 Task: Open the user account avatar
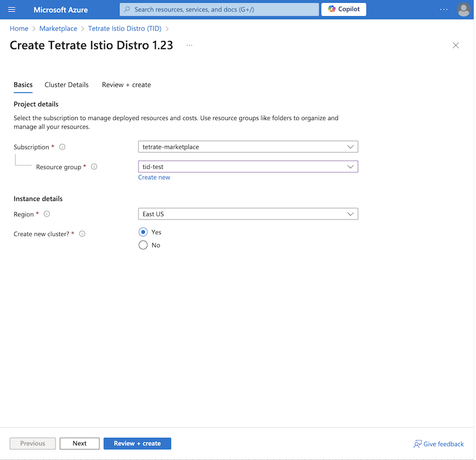[463, 10]
